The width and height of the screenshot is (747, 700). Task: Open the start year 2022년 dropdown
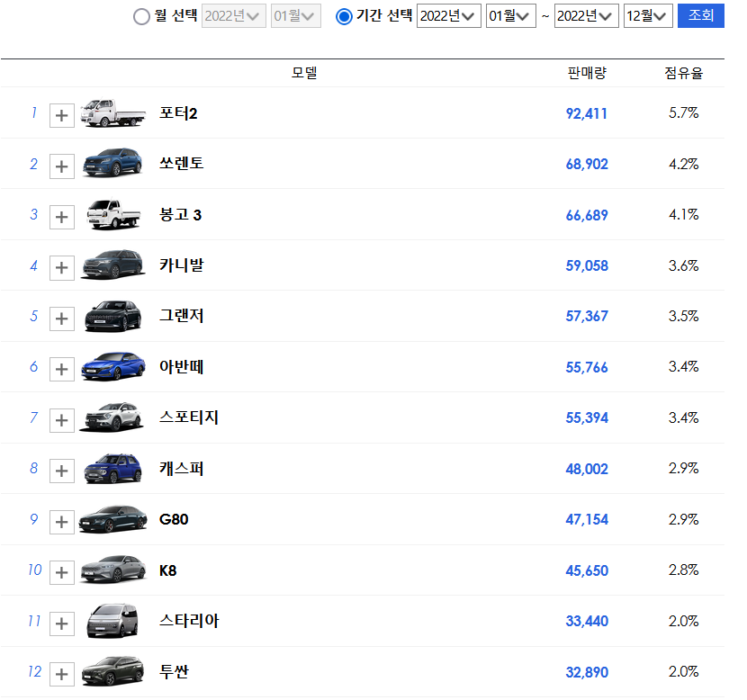pyautogui.click(x=448, y=15)
